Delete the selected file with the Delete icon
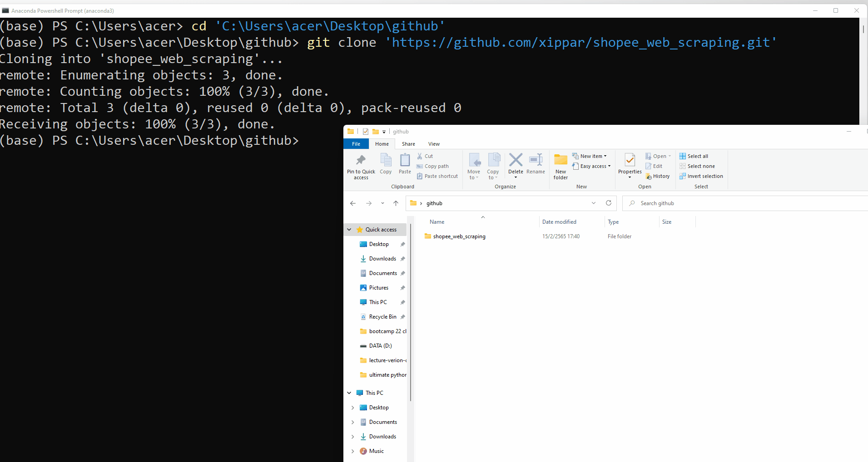This screenshot has width=868, height=462. tap(516, 163)
